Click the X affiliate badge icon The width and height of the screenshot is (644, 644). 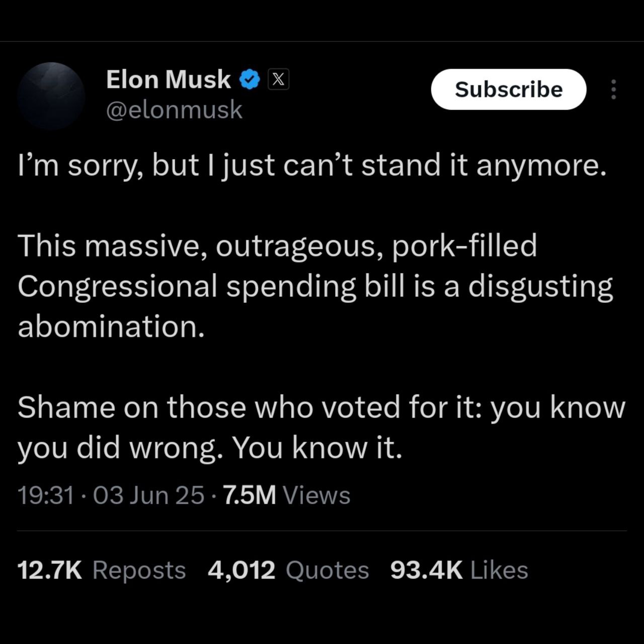point(278,79)
